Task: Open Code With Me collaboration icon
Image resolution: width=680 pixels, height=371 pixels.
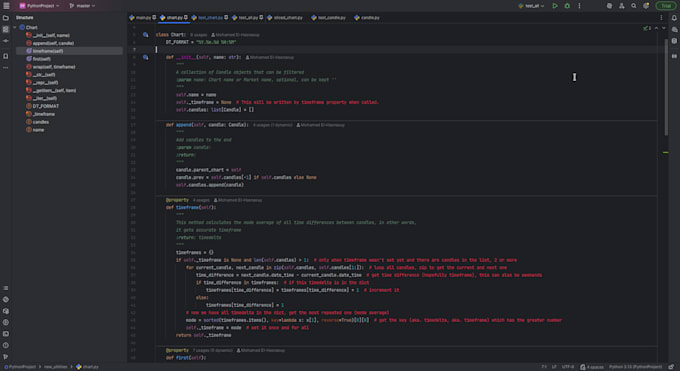Action: coord(621,6)
